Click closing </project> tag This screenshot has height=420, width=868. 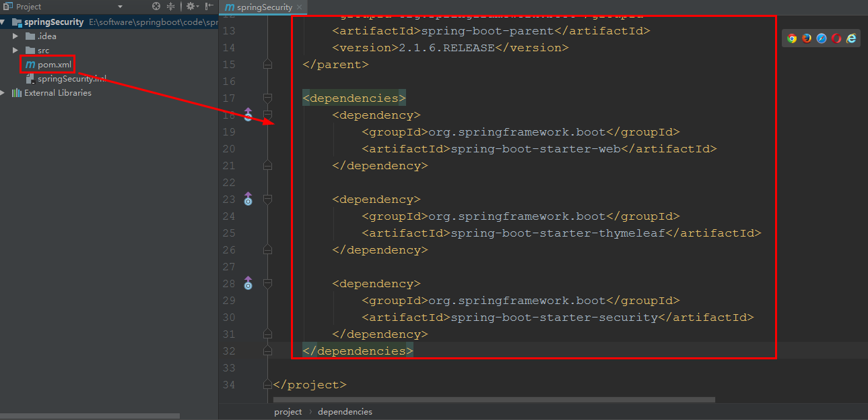point(310,385)
